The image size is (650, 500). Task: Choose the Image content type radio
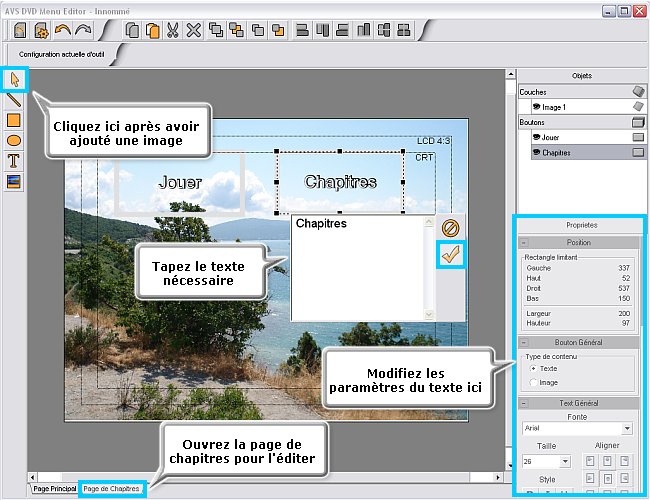click(534, 382)
